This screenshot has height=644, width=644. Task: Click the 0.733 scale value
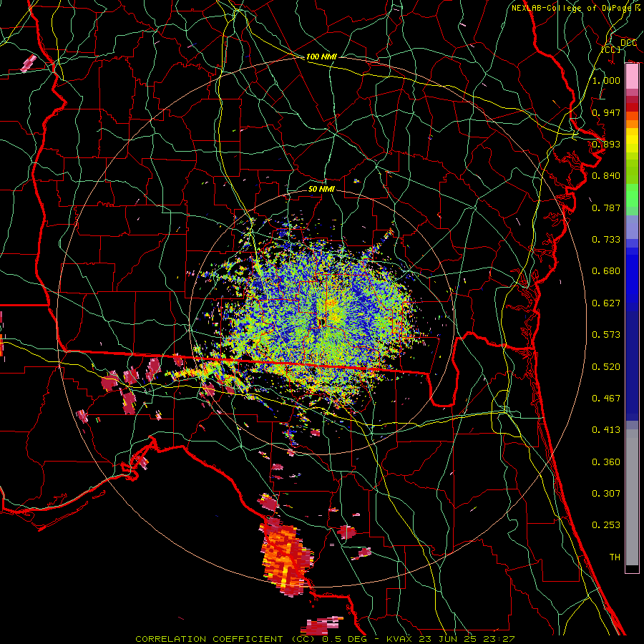tap(606, 240)
